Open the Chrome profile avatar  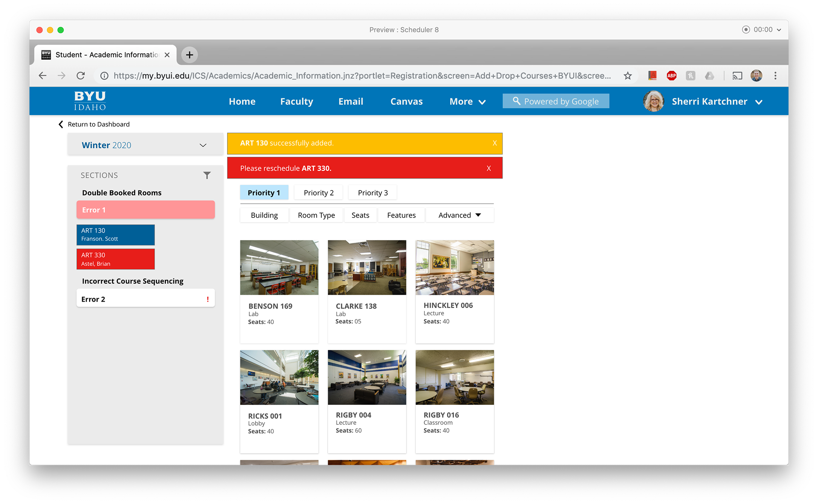pyautogui.click(x=756, y=76)
